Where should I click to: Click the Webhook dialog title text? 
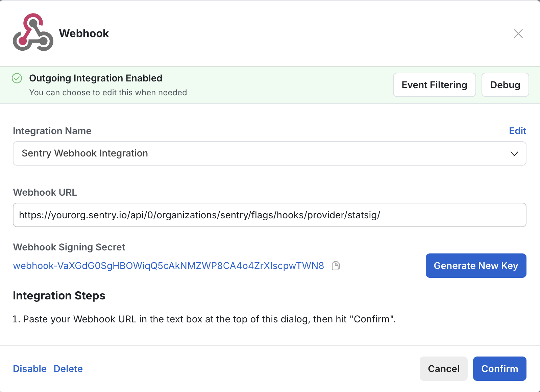pos(84,33)
